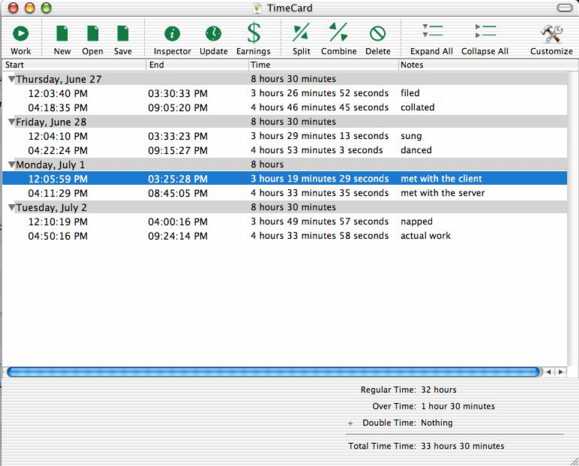
Task: Sort by the Start column header
Action: pos(74,65)
